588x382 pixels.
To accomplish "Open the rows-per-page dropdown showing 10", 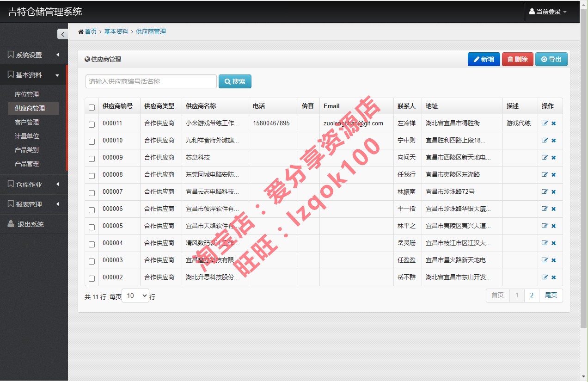I will pyautogui.click(x=135, y=296).
